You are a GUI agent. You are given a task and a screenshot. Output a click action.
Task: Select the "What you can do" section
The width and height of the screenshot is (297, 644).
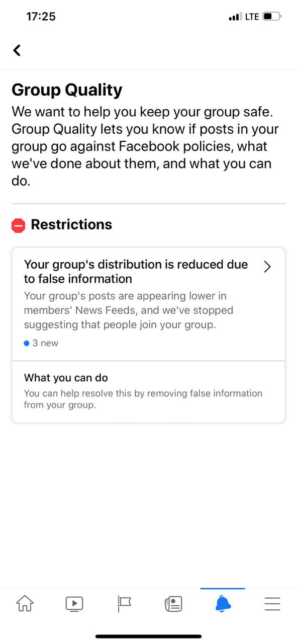tap(148, 391)
